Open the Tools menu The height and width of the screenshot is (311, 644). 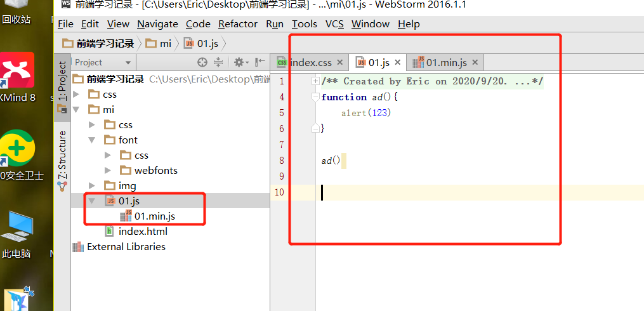pos(305,24)
